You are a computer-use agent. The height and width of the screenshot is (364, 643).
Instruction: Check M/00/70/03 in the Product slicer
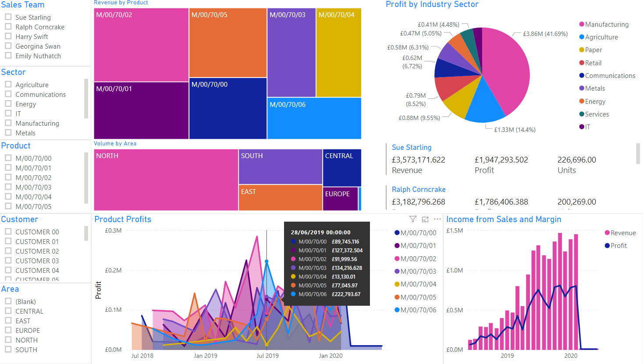point(8,187)
